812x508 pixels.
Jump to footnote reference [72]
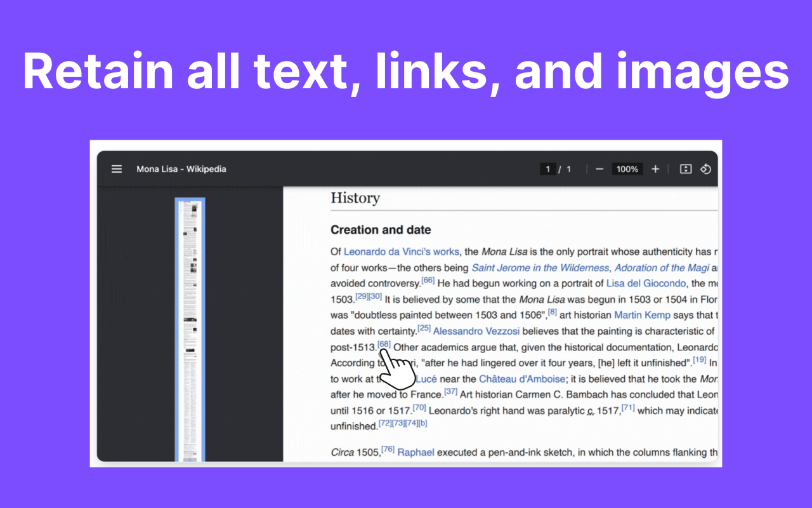pyautogui.click(x=385, y=423)
